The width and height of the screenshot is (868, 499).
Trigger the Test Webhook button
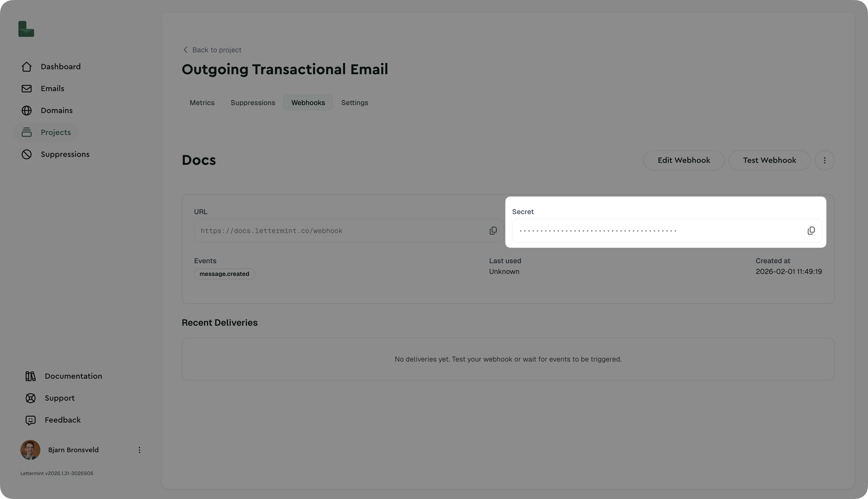click(x=769, y=160)
